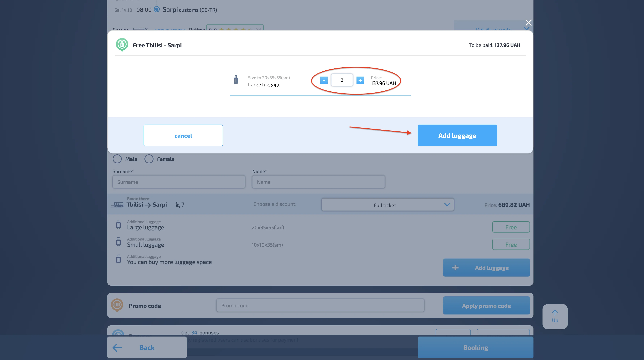644x360 pixels.
Task: Click the green luggage badge icon in dialog header
Action: [x=122, y=44]
